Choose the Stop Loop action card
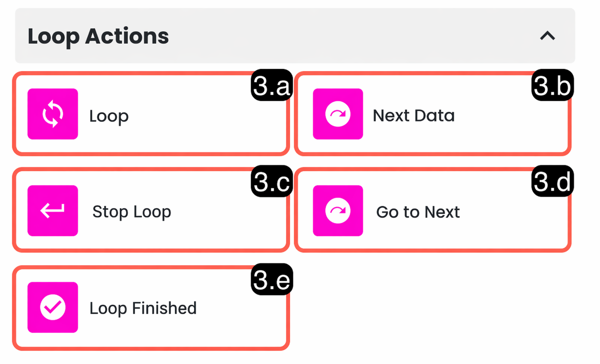The width and height of the screenshot is (600, 364). (x=151, y=211)
